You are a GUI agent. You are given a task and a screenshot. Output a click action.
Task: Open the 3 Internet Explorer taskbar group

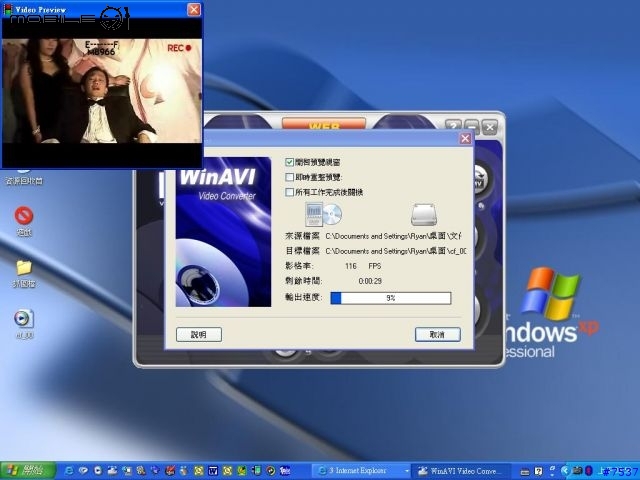[x=361, y=471]
